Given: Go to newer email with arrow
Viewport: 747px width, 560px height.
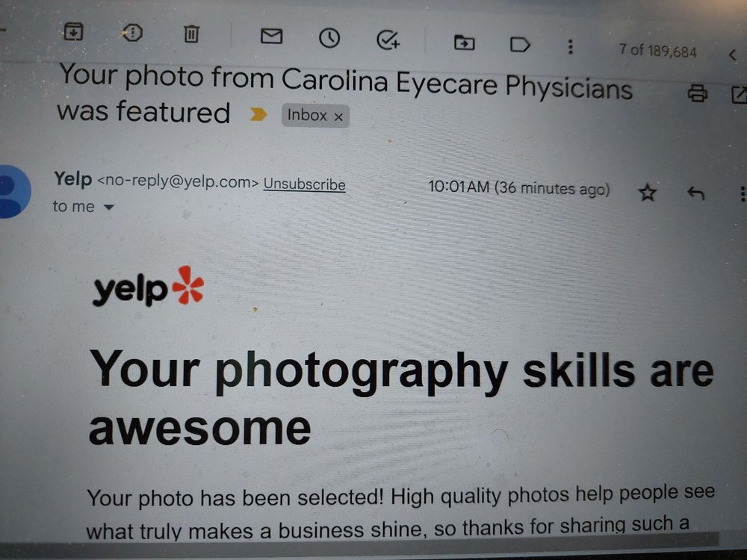Looking at the screenshot, I should pos(733,55).
